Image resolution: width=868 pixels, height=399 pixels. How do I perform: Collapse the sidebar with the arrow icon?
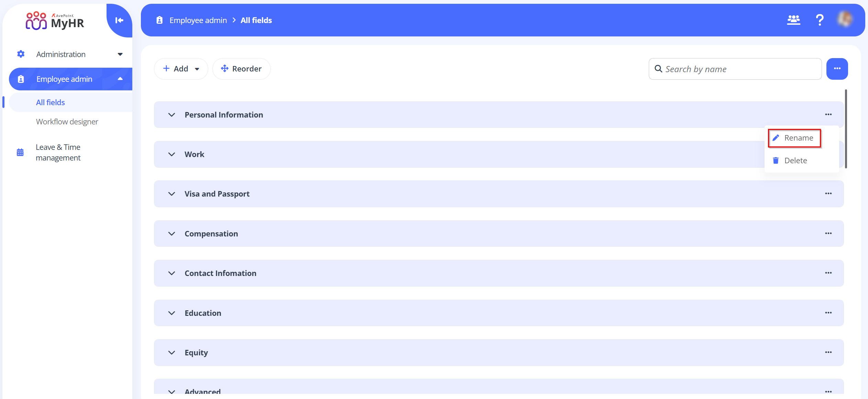(119, 20)
